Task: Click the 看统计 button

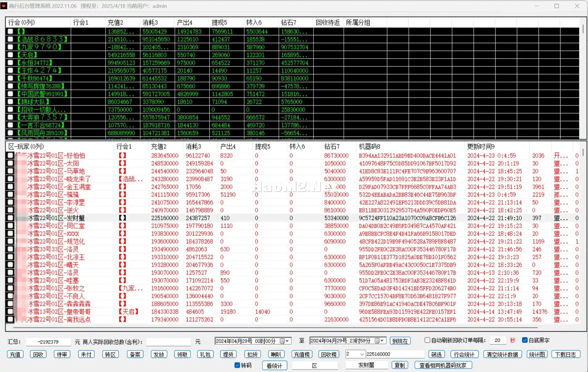Action: point(275,365)
